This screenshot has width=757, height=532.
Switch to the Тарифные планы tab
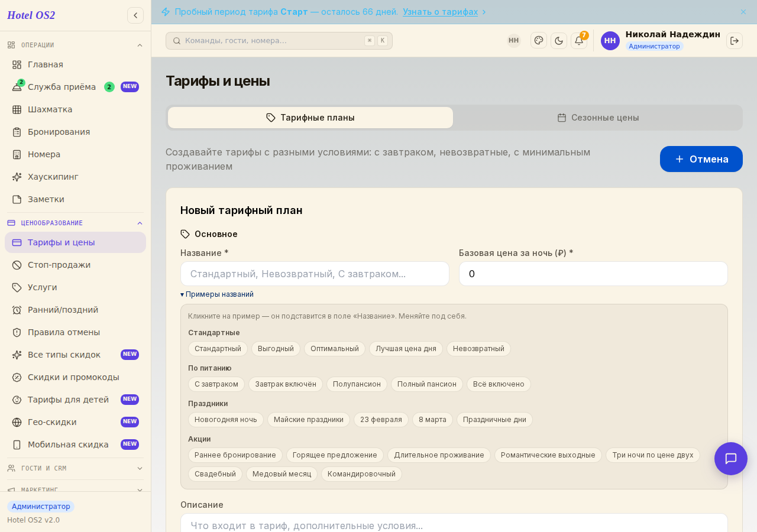(310, 118)
